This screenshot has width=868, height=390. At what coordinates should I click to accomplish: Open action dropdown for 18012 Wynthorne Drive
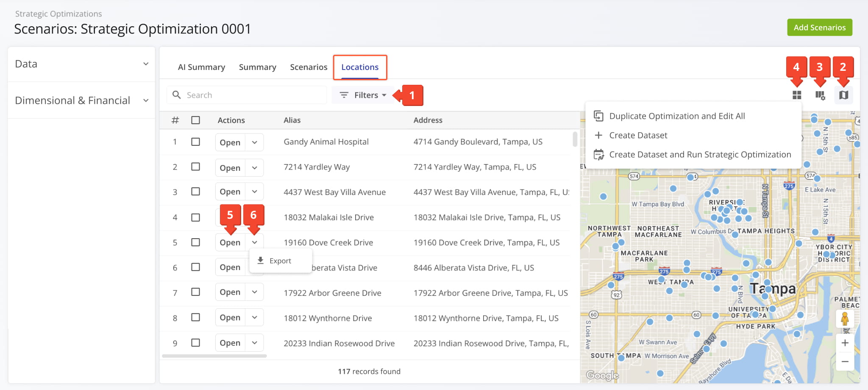point(254,318)
